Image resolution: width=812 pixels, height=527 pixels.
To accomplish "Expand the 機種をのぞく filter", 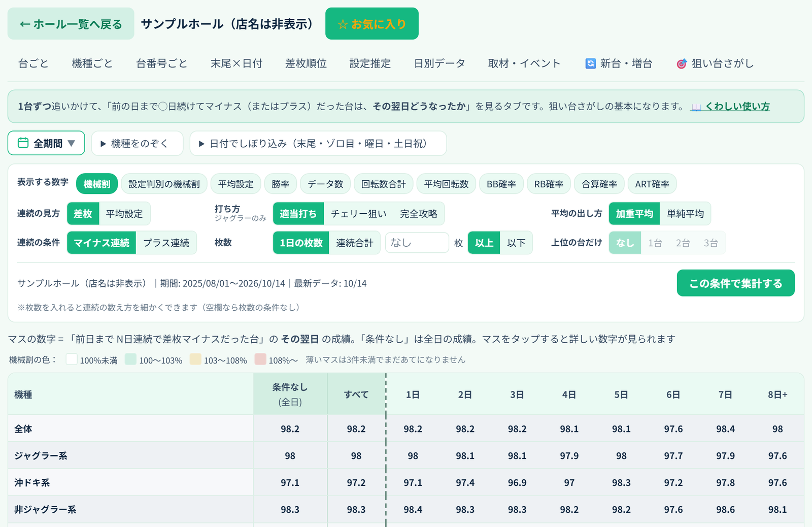I will [137, 144].
